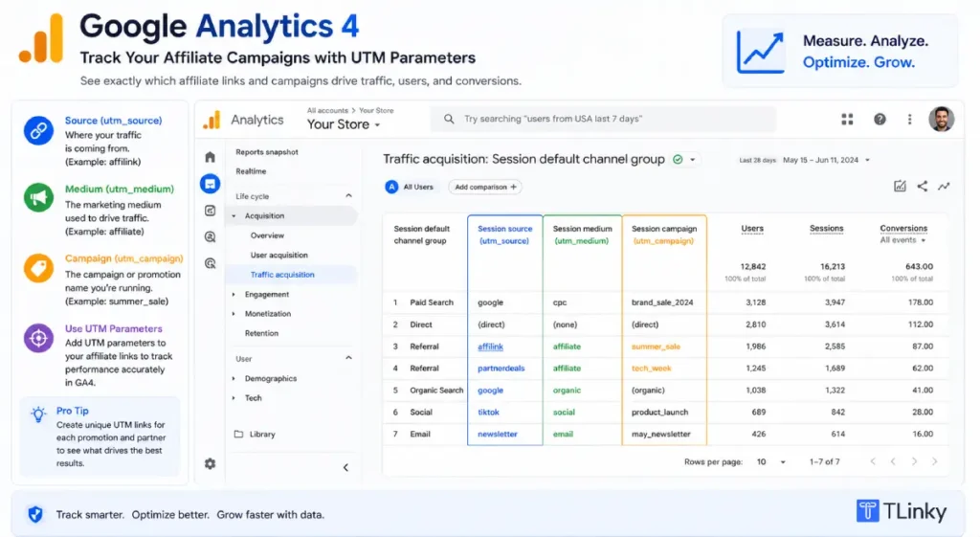The image size is (980, 537).
Task: Click the brand_sale_2024 campaign cell
Action: (x=662, y=302)
